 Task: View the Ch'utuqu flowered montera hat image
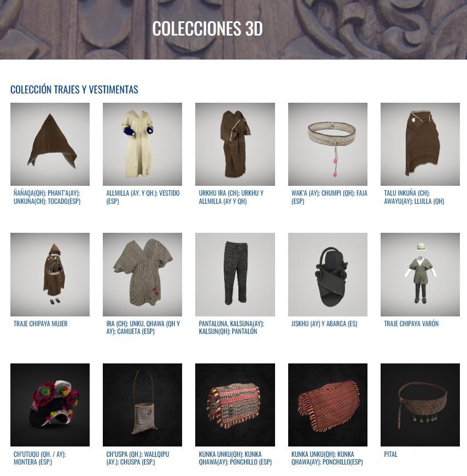pos(50,404)
